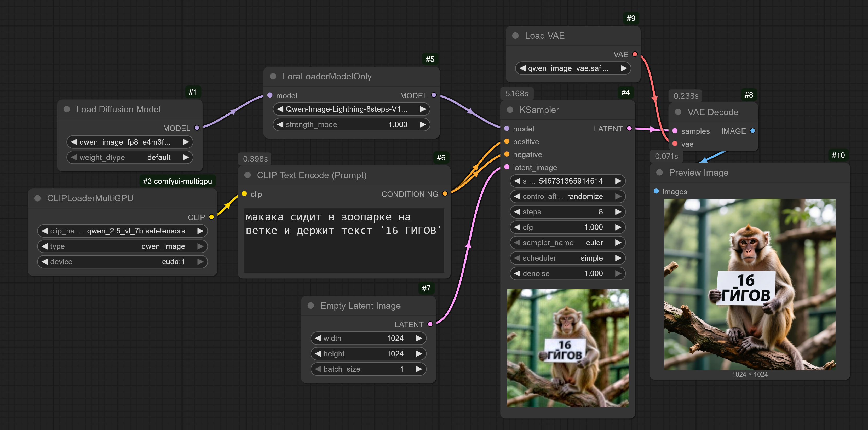Click the CLIP output socket on CLIPLoaderMultiGPU
The width and height of the screenshot is (868, 430).
tap(212, 217)
